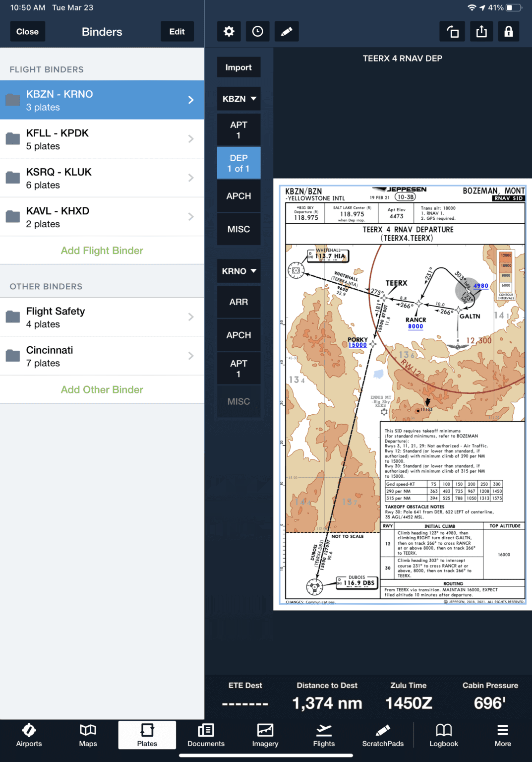Viewport: 532px width, 762px height.
Task: Expand the Flight Safety binder
Action: coord(102,317)
